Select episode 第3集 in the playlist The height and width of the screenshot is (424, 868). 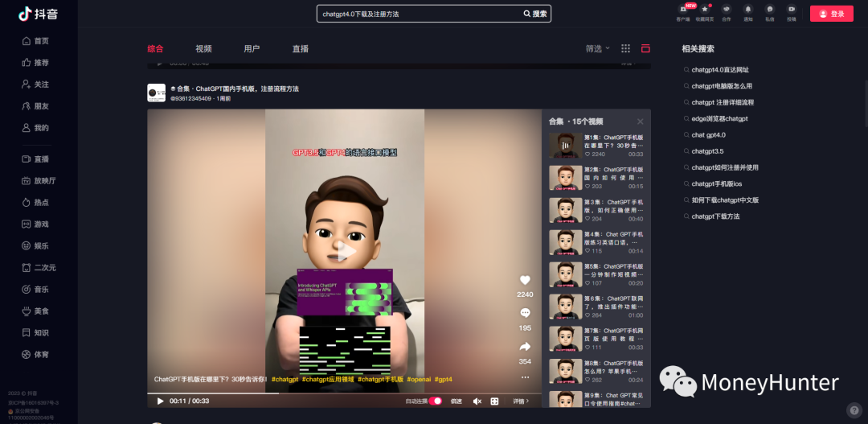coord(596,210)
